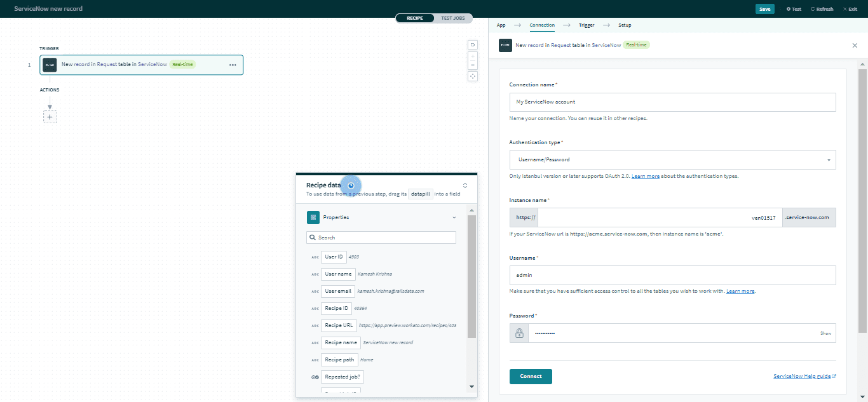Switch to the TEST JOBS view
This screenshot has height=402, width=868.
453,18
